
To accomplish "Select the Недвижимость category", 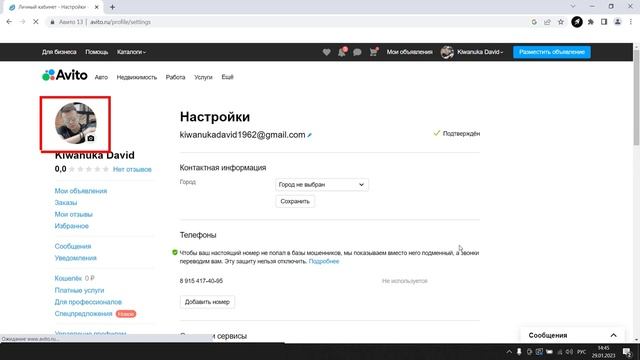I will coord(137,77).
